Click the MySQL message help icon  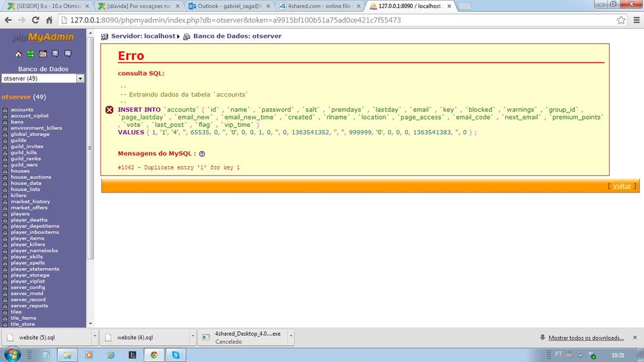tap(202, 154)
